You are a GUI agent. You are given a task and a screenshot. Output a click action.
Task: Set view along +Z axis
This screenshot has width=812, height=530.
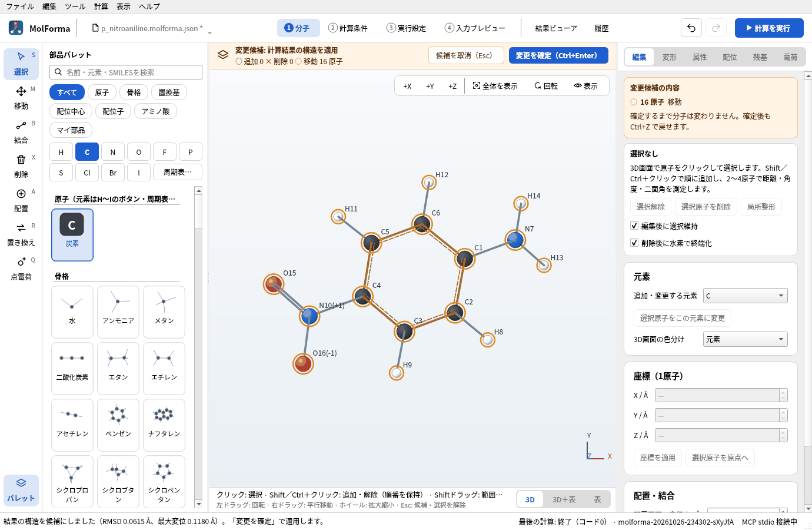[x=452, y=86]
